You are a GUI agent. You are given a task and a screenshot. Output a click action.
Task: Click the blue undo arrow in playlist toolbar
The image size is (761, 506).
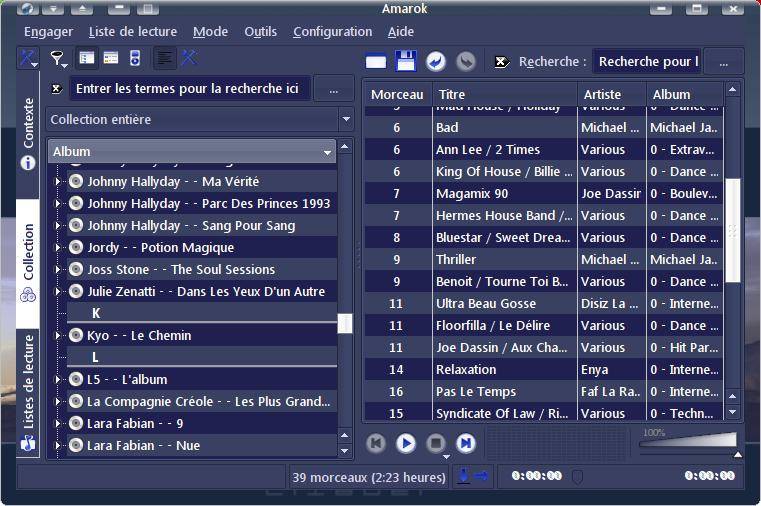[436, 61]
